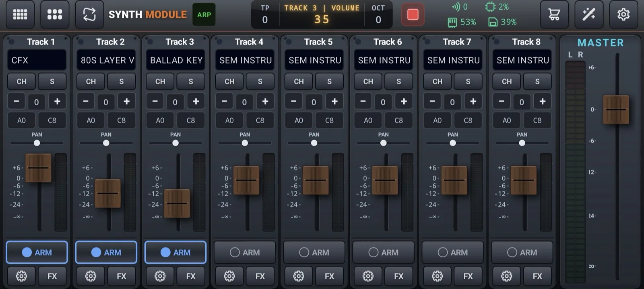Increase Track 1 transpose with plus
Screen dimensions: 644x289
pyautogui.click(x=57, y=101)
